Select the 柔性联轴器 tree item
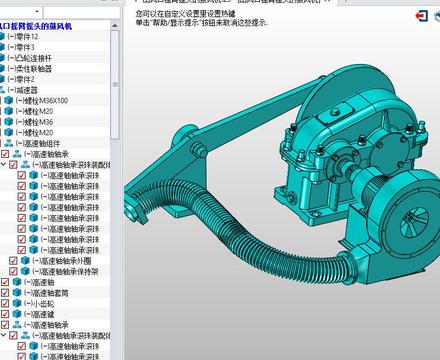This screenshot has width=440, height=360. pos(30,68)
